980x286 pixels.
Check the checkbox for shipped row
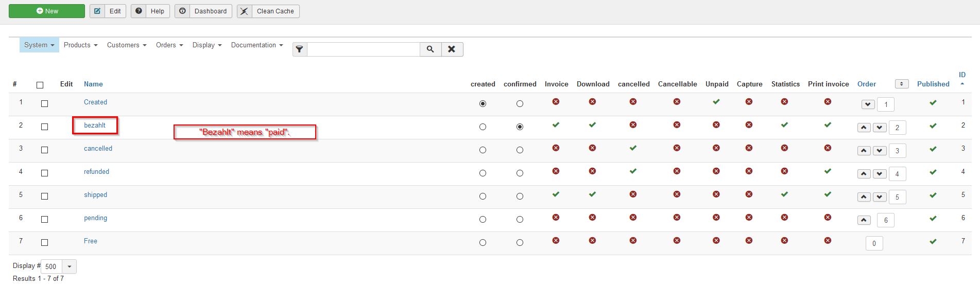pyautogui.click(x=45, y=196)
